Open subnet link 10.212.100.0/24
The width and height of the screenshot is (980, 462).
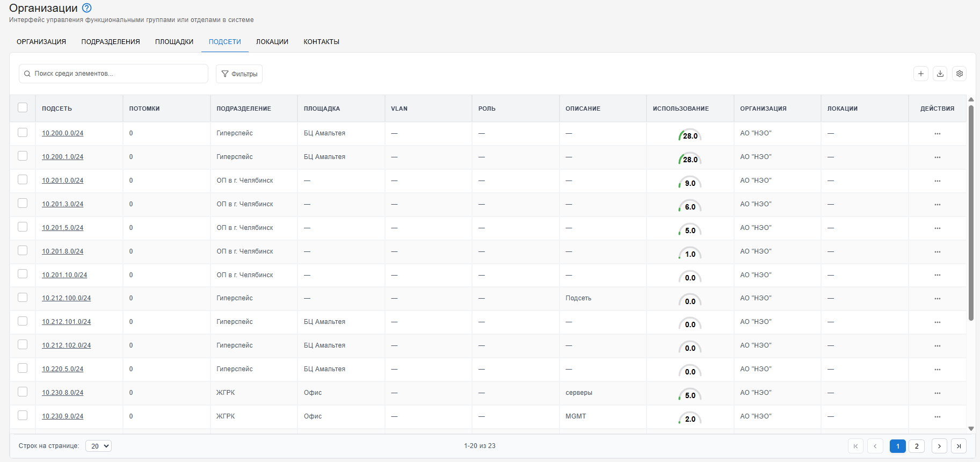pos(67,298)
